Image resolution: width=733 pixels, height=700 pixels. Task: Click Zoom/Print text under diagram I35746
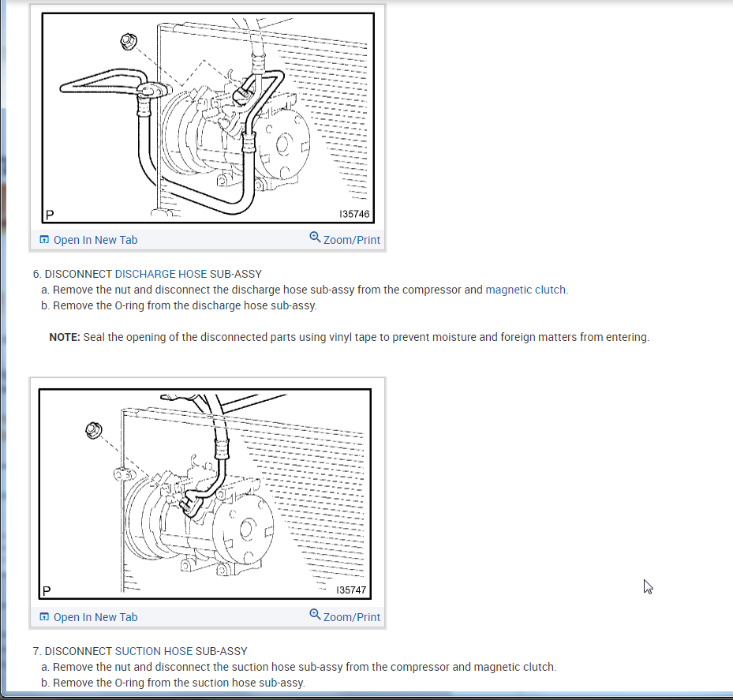pyautogui.click(x=352, y=240)
